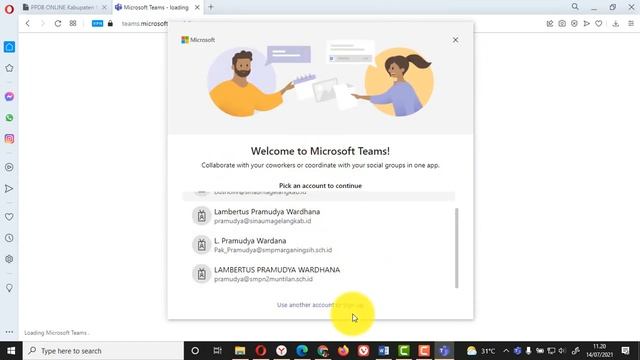Open My Flow in the sidebar

click(9, 189)
